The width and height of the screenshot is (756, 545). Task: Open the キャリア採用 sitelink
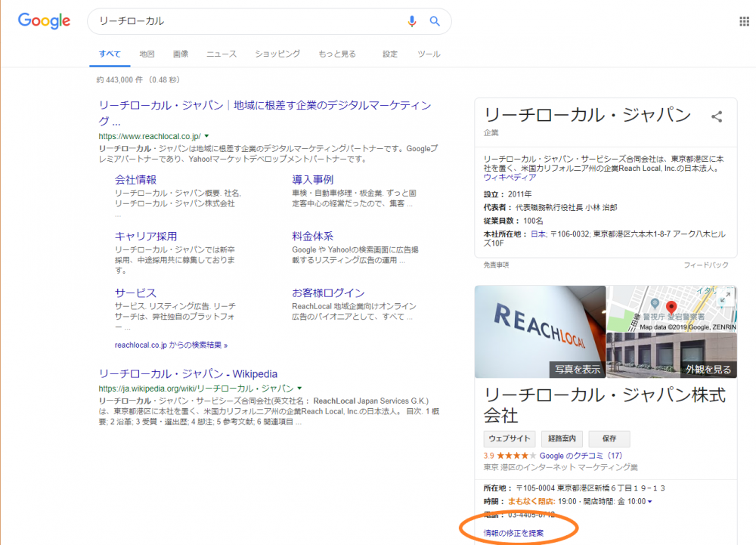coord(146,236)
